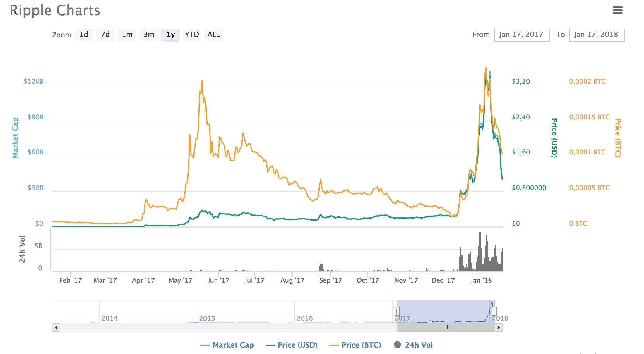The height and width of the screenshot is (354, 644).
Task: Click the shaded navigator selection window
Action: tap(446, 311)
